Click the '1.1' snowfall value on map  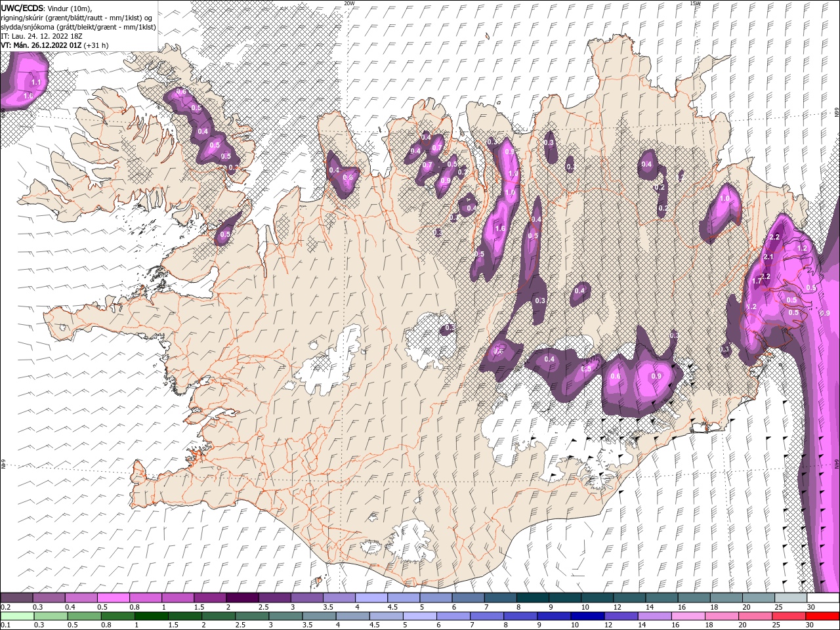36,82
